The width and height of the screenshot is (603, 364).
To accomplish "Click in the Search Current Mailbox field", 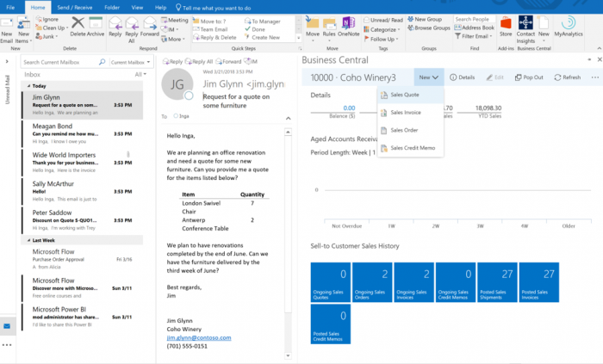I will pos(59,62).
